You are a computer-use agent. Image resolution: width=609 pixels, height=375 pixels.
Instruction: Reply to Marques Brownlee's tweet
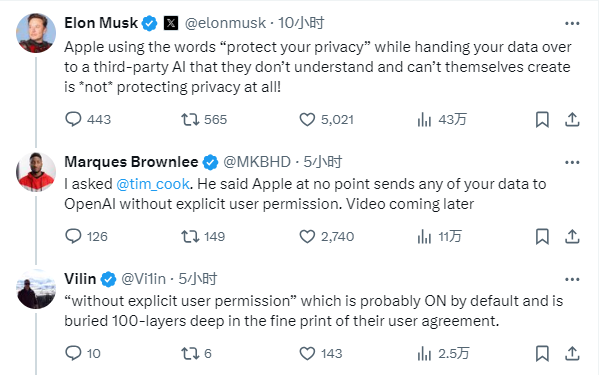pos(73,236)
